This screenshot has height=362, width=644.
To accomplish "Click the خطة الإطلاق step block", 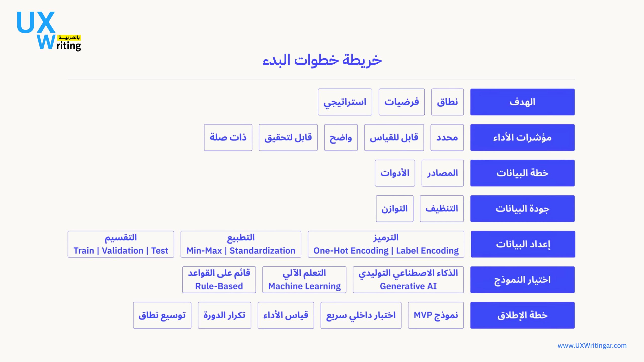I will coord(522,315).
